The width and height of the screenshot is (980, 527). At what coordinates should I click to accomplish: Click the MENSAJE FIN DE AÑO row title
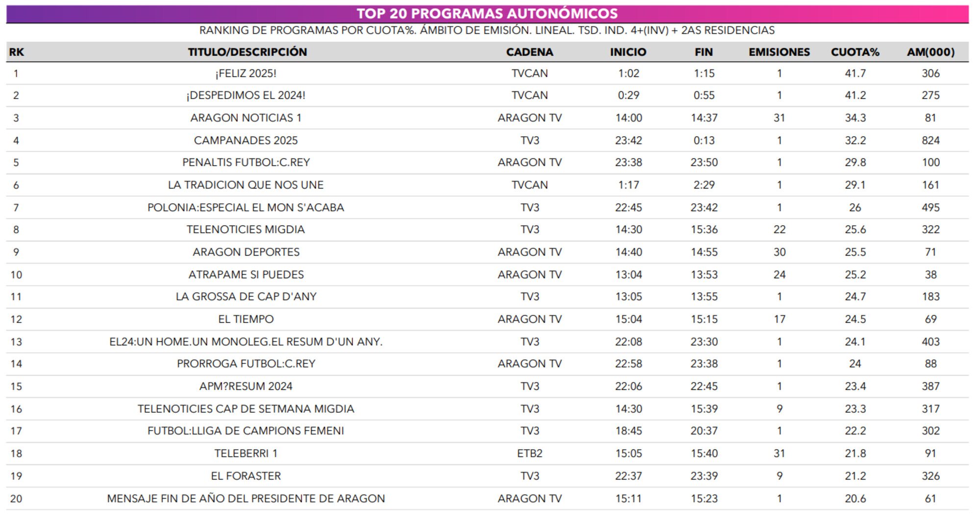(x=246, y=499)
